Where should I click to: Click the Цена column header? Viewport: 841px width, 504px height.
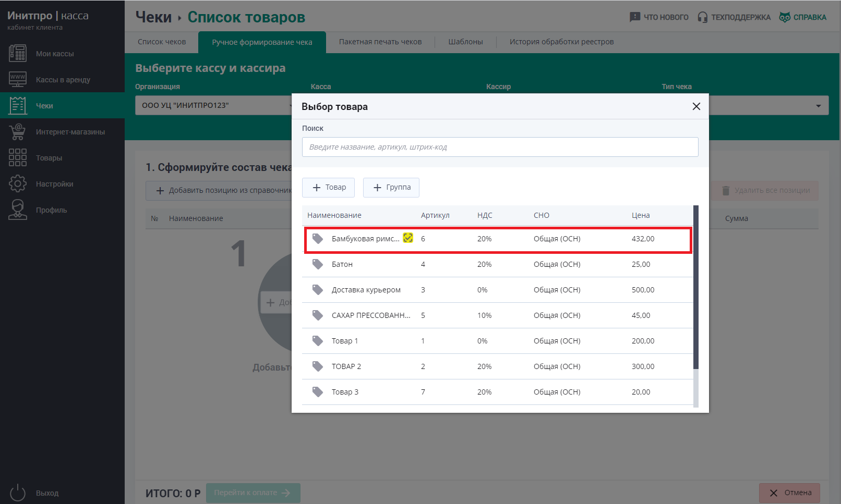pos(641,215)
